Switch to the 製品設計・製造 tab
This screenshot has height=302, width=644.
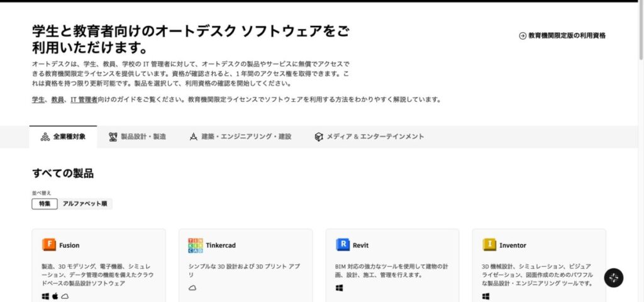[x=137, y=137]
